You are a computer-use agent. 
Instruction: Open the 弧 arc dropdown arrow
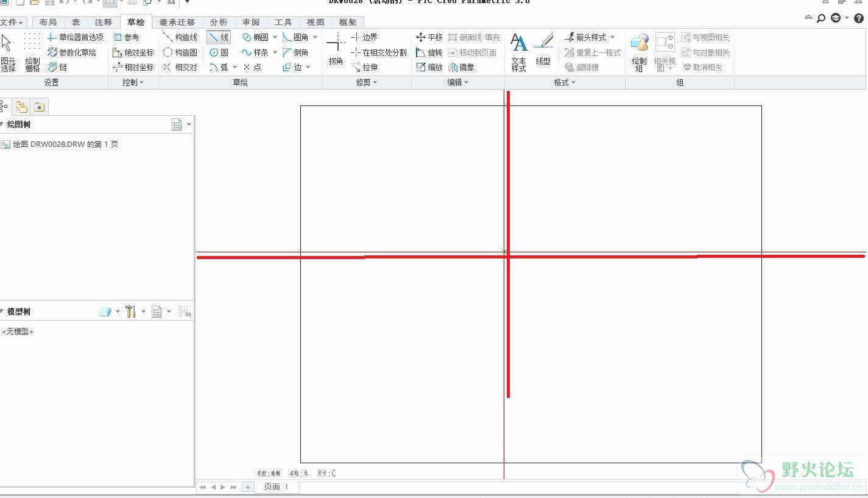pos(235,67)
